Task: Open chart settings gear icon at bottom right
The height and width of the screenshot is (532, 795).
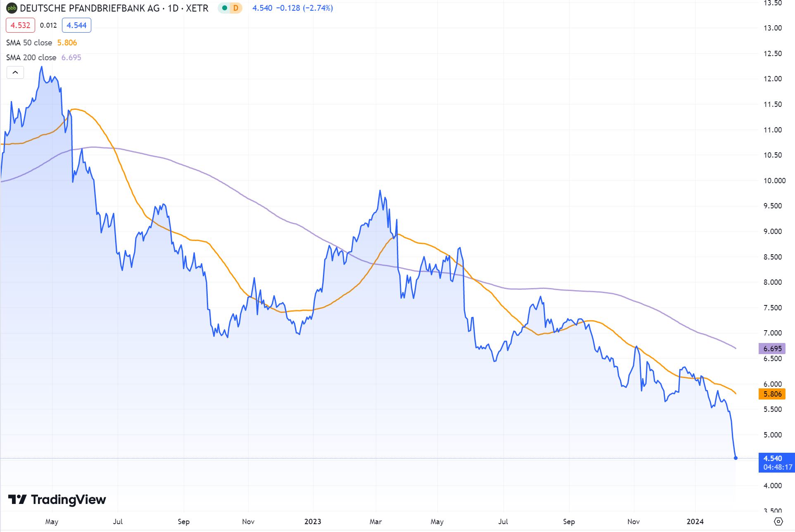Action: [778, 522]
